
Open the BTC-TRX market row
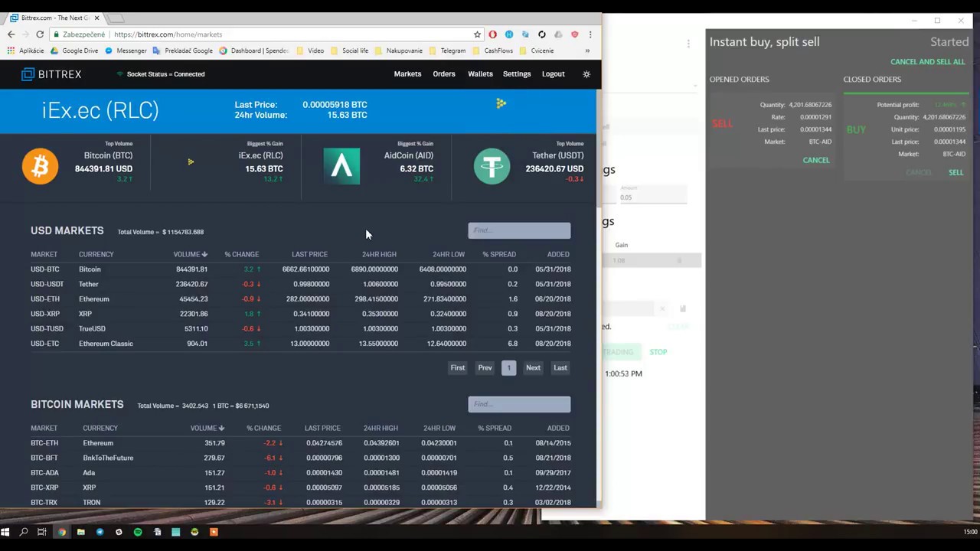click(300, 503)
